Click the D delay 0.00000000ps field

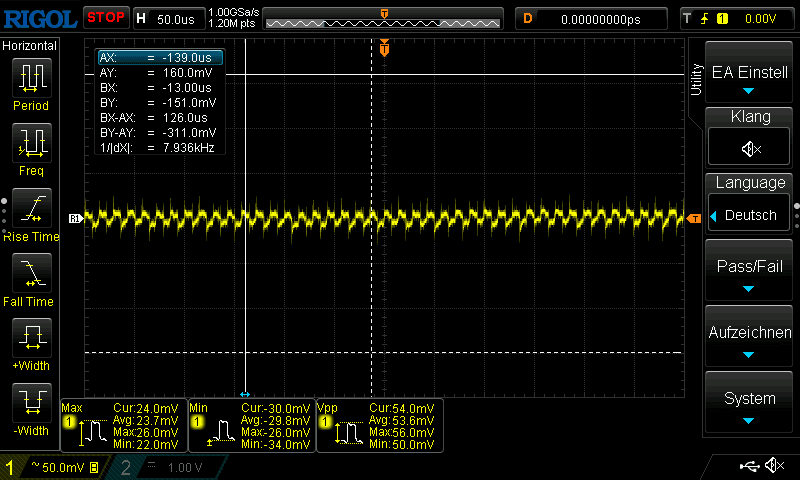coord(591,19)
